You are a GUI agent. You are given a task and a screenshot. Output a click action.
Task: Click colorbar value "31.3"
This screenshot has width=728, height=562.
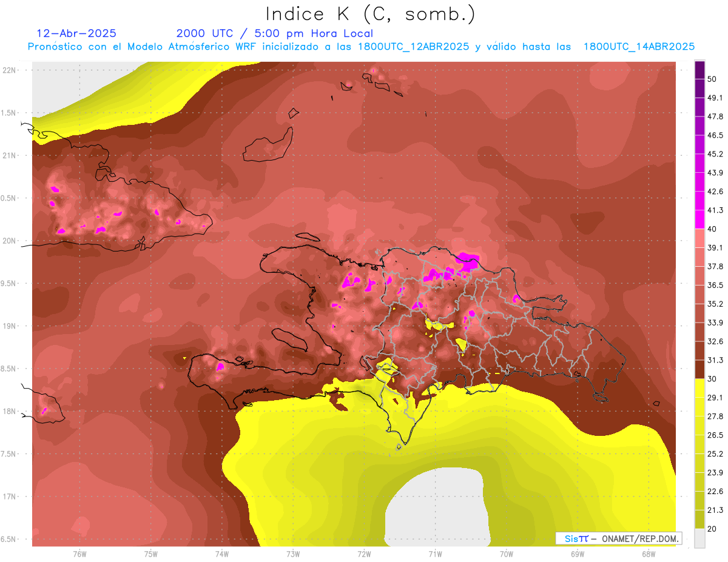[x=715, y=360]
